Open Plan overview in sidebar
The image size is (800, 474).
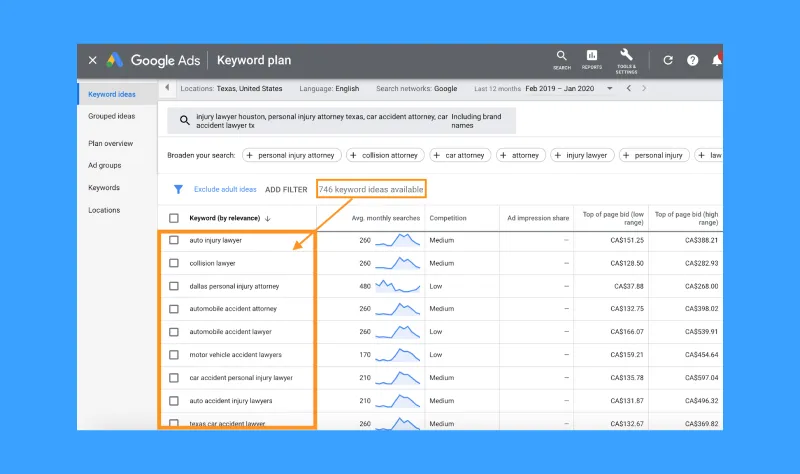point(110,143)
